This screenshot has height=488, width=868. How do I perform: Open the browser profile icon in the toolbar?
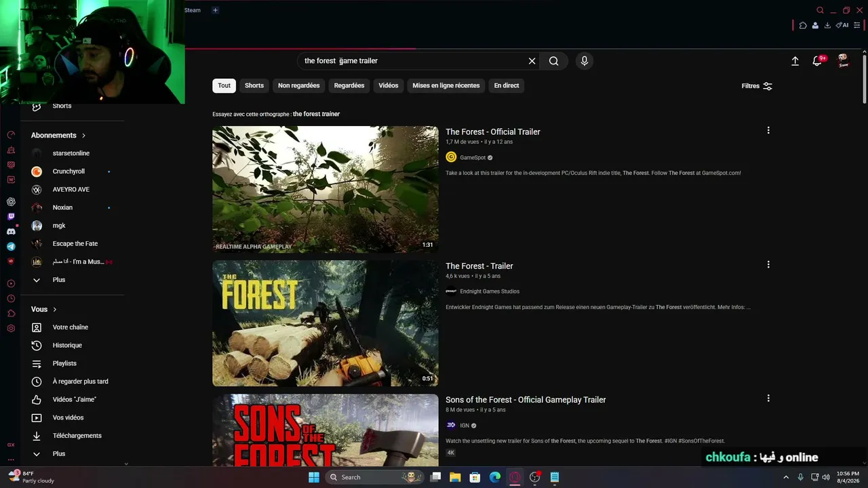(x=815, y=25)
